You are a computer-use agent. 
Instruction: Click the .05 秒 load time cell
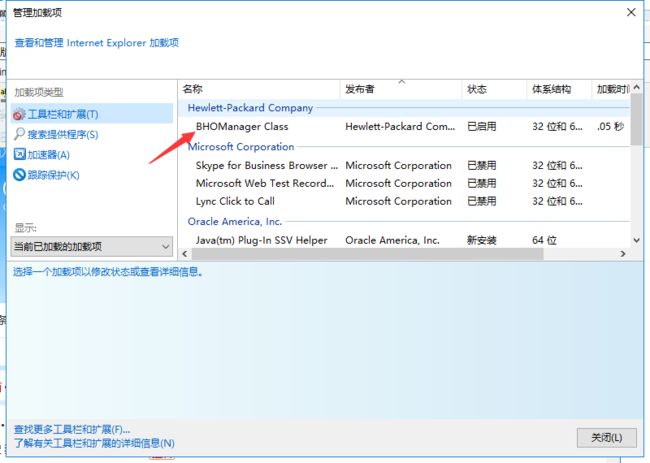pos(610,126)
